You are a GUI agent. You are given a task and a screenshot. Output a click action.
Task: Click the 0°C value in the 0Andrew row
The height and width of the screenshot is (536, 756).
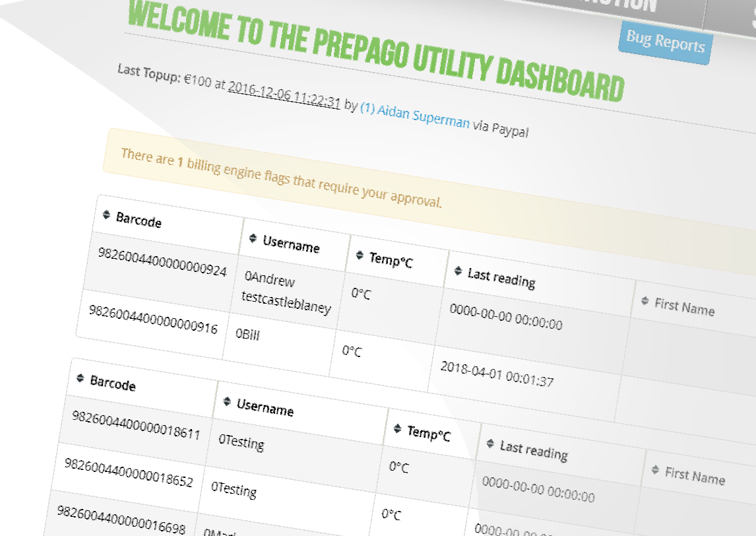(361, 293)
